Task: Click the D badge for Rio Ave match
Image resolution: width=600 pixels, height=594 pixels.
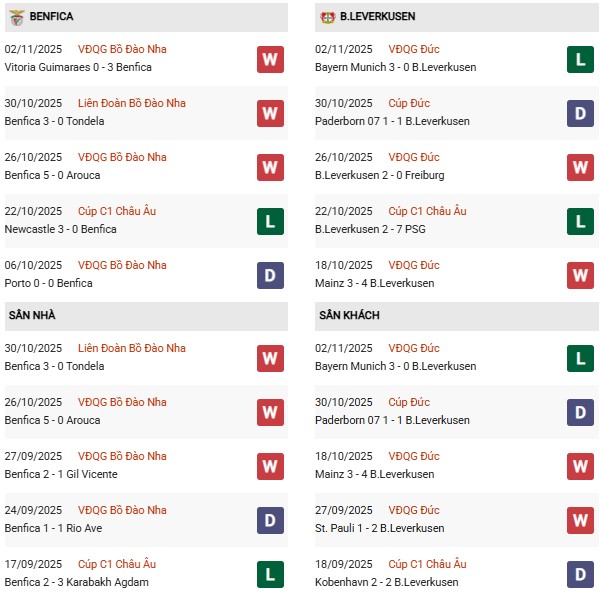Action: click(270, 520)
